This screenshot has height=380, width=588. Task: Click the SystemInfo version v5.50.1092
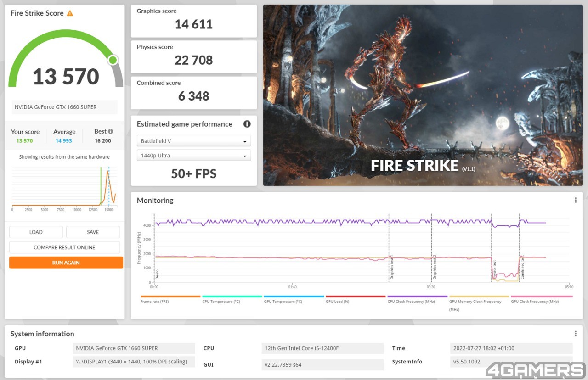coord(511,362)
